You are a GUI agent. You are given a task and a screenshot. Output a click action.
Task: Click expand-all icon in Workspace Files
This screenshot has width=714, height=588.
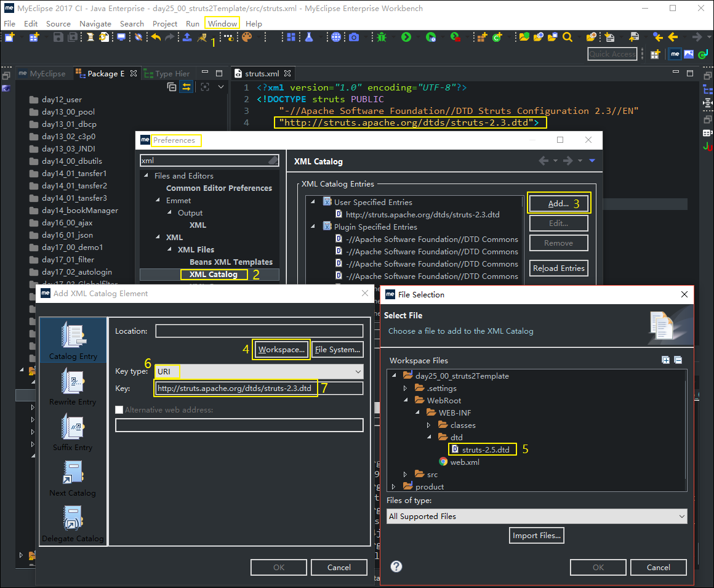point(666,360)
